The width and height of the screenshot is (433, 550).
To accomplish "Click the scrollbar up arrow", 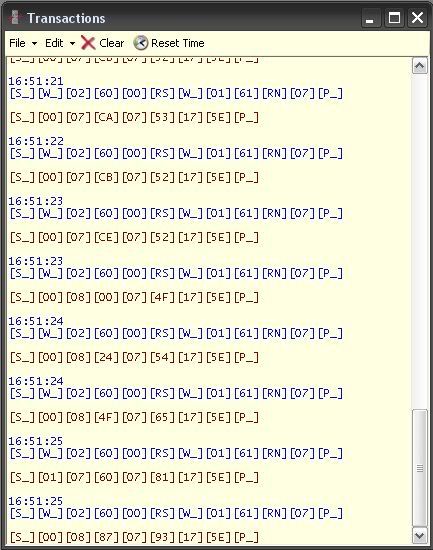I will 420,66.
